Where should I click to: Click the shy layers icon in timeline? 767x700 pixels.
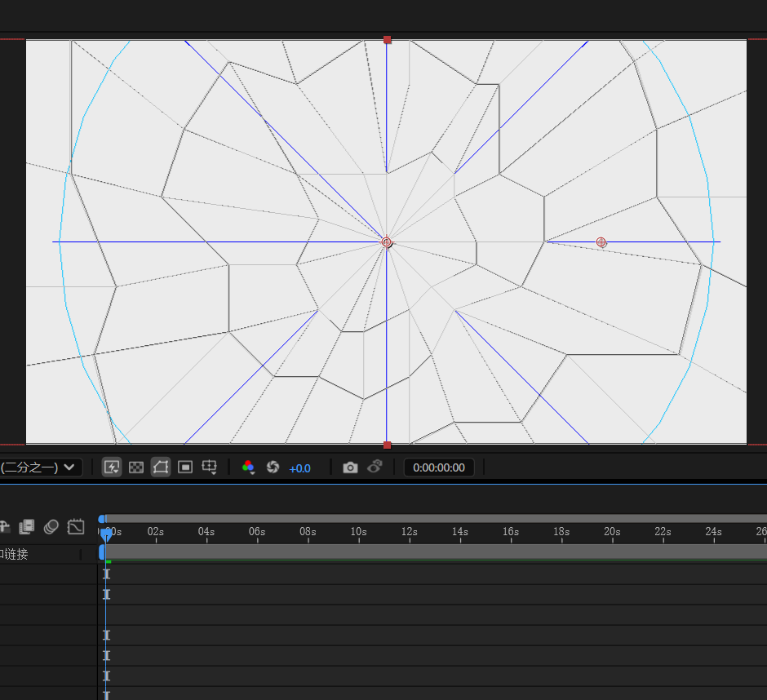[x=5, y=527]
